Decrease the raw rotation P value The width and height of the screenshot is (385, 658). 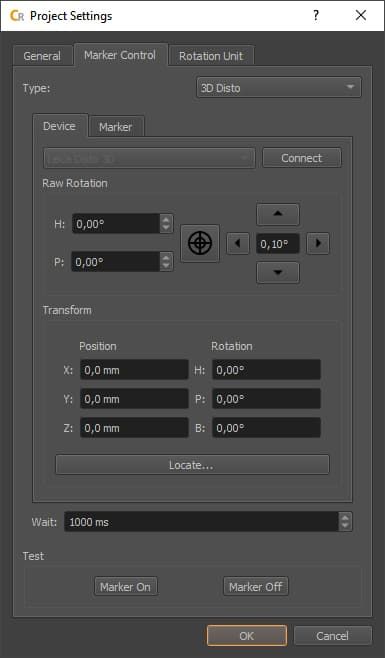tap(166, 266)
